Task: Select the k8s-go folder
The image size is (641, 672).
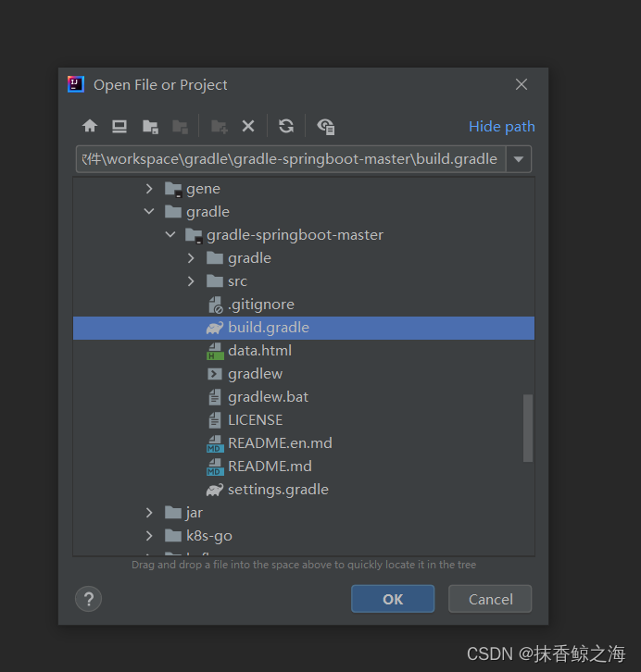Action: pos(304,536)
